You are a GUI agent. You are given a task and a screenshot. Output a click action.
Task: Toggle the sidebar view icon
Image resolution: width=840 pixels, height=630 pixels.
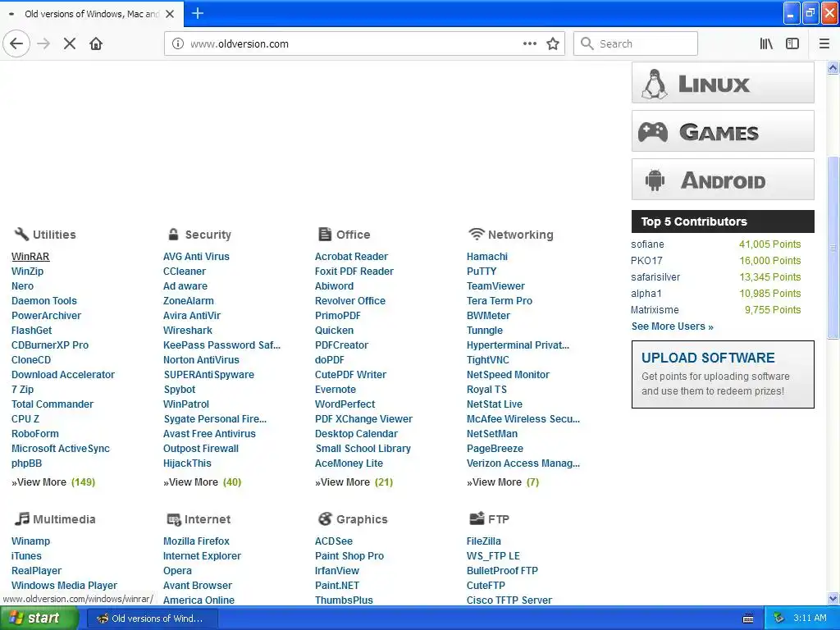tap(792, 43)
